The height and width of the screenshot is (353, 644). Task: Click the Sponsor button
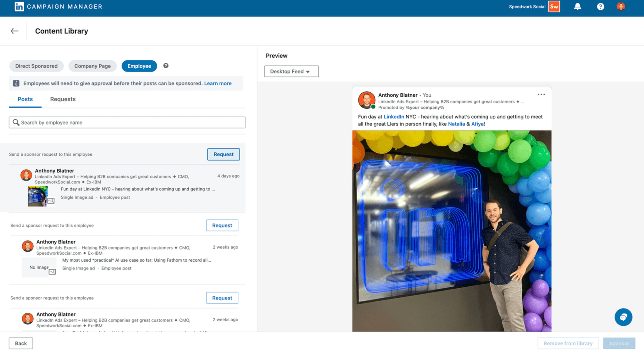tap(619, 343)
